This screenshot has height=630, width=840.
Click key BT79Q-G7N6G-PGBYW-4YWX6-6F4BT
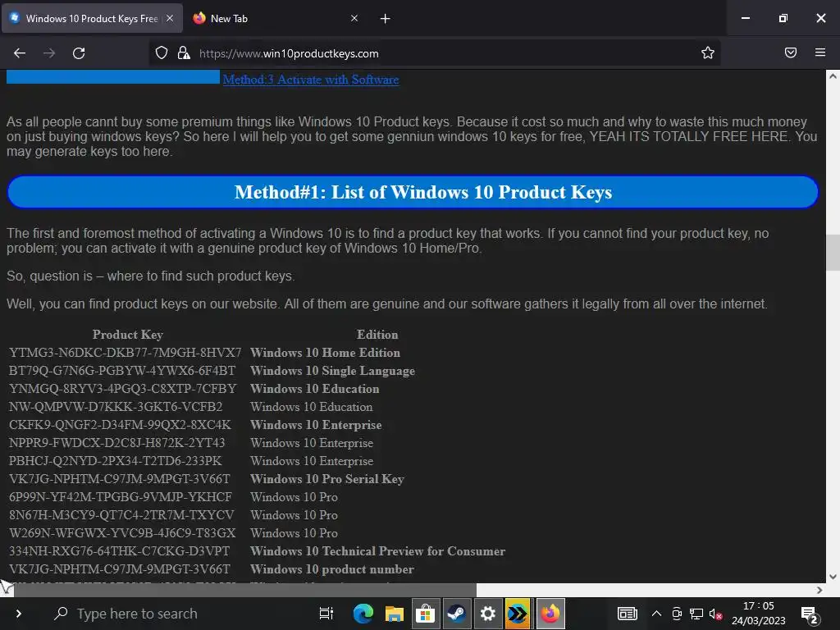tap(121, 371)
